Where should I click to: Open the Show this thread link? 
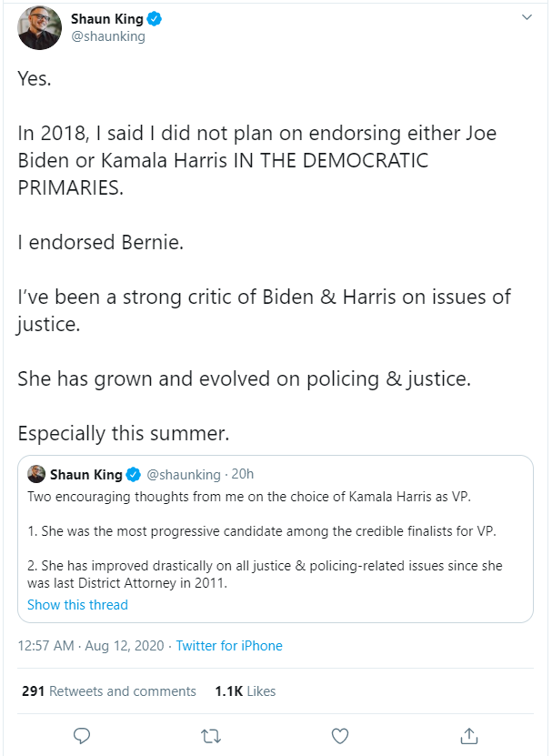[77, 605]
